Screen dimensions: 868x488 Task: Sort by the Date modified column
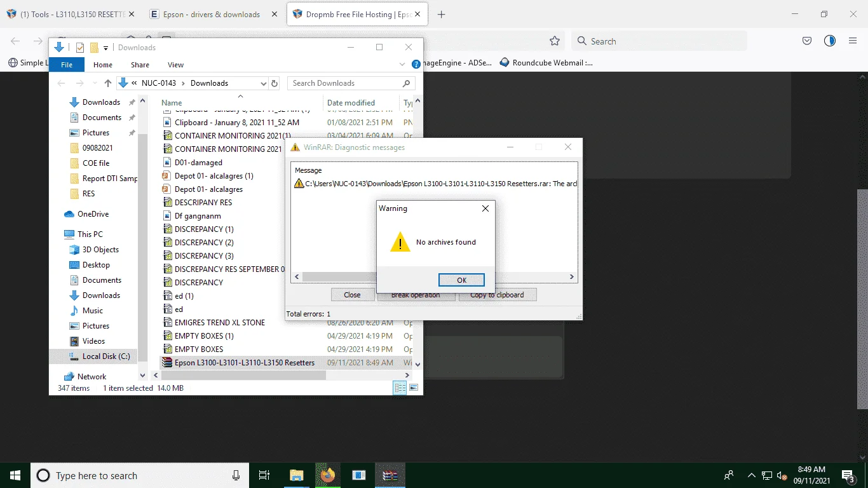click(351, 103)
